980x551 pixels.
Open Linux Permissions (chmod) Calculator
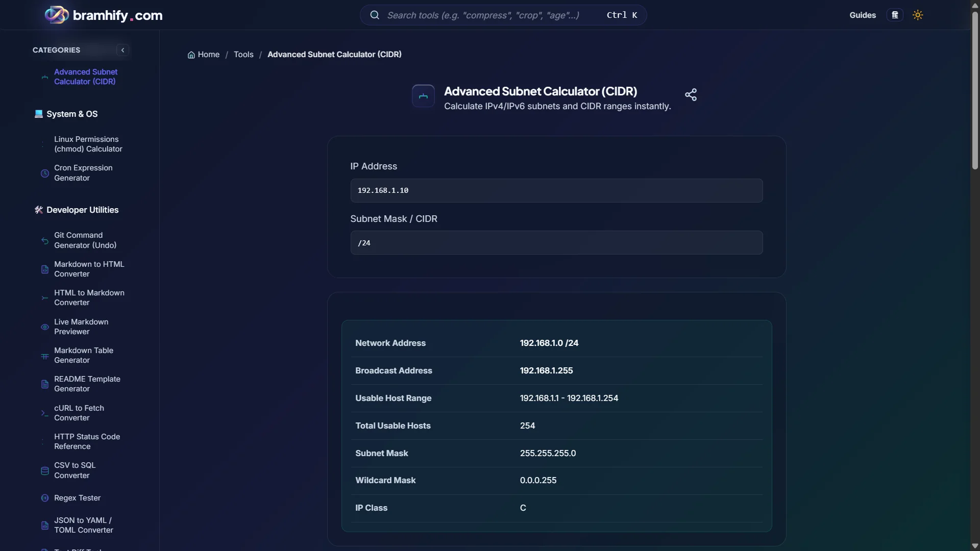coord(88,144)
